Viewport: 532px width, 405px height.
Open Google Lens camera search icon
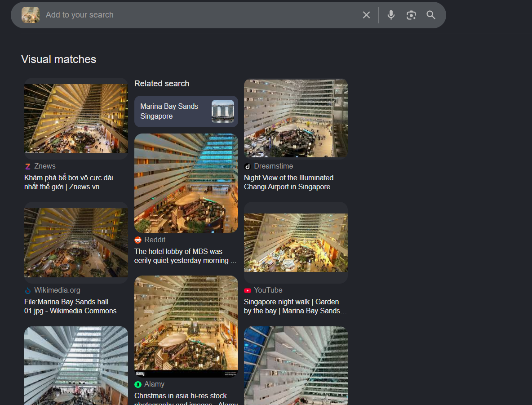pos(411,15)
